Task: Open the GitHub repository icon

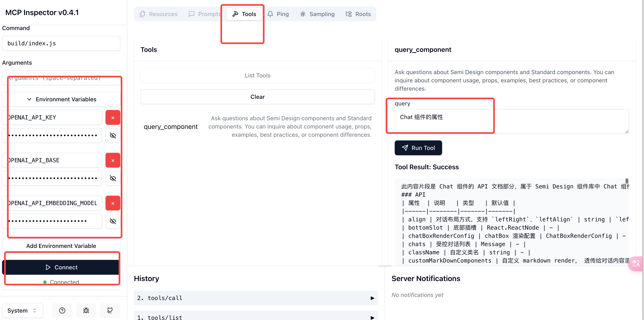Action: click(x=110, y=310)
